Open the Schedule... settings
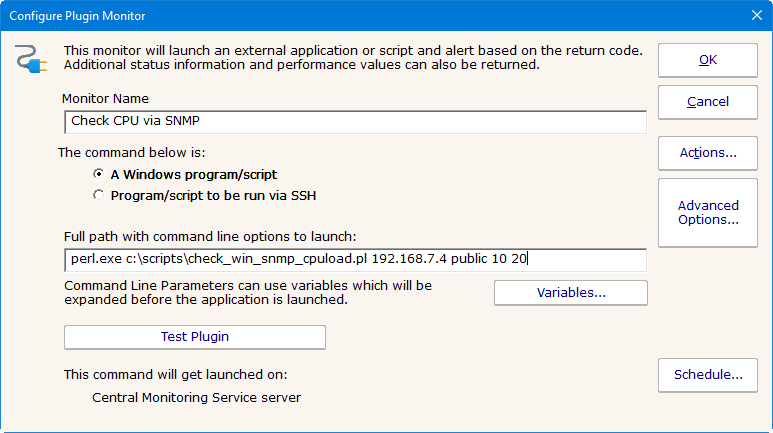 [x=707, y=375]
